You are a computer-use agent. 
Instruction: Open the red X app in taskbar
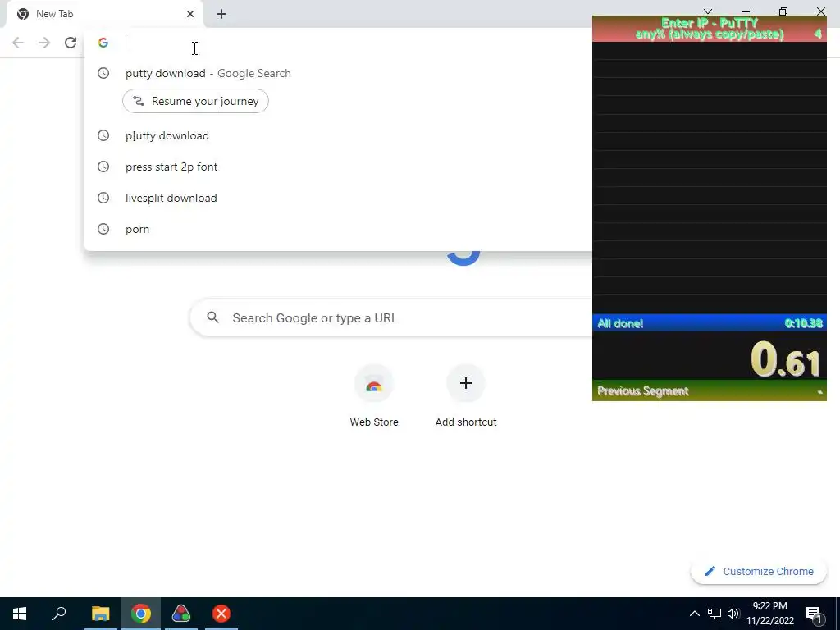coord(221,614)
